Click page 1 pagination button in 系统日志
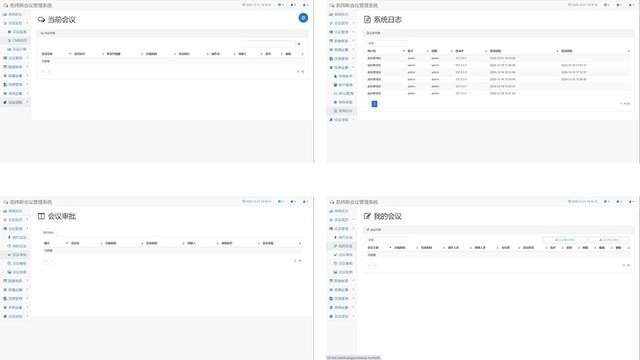 point(374,104)
